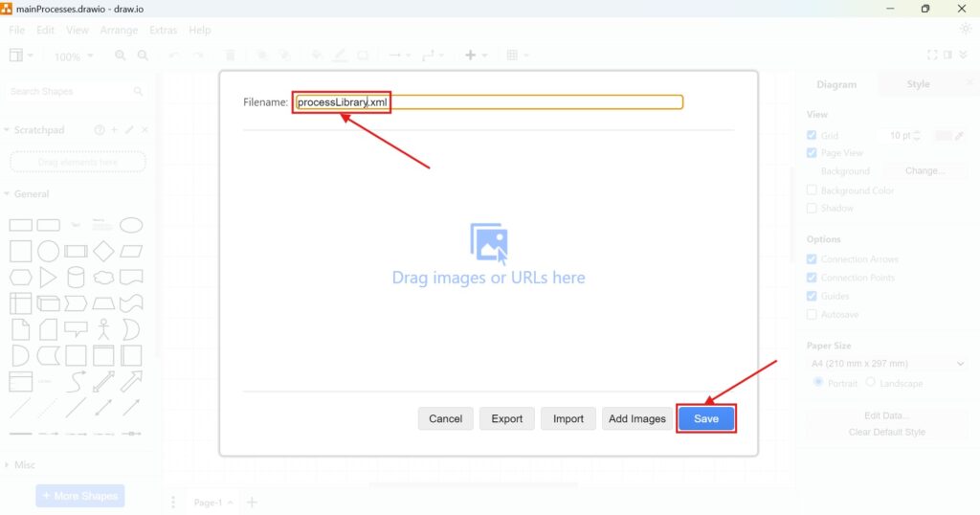The width and height of the screenshot is (980, 515).
Task: Select the cylinder shape in General
Action: pos(76,278)
